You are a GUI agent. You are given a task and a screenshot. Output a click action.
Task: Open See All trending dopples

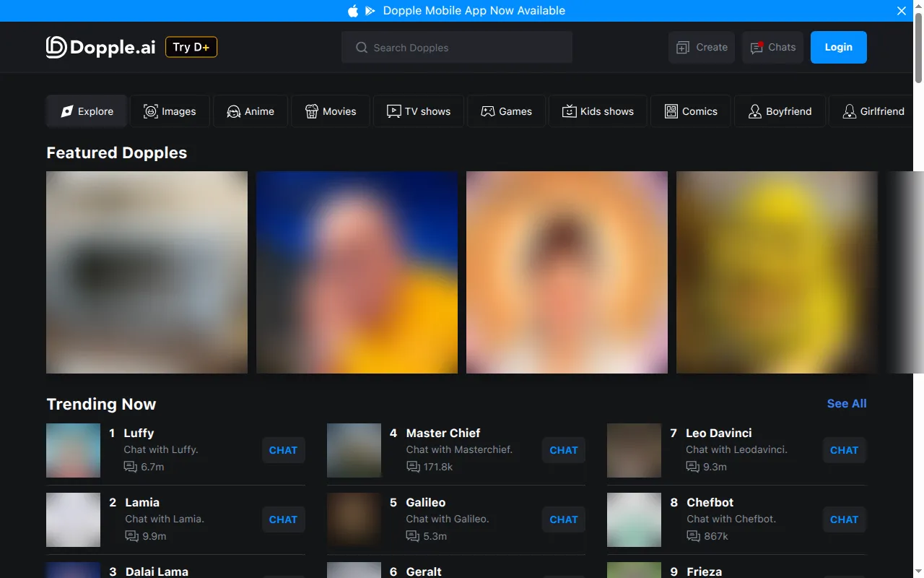847,404
